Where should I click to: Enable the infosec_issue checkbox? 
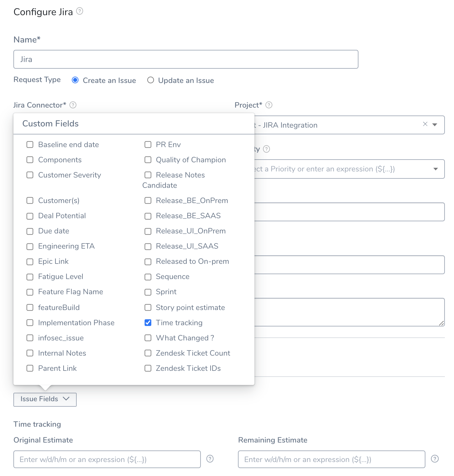coord(30,338)
